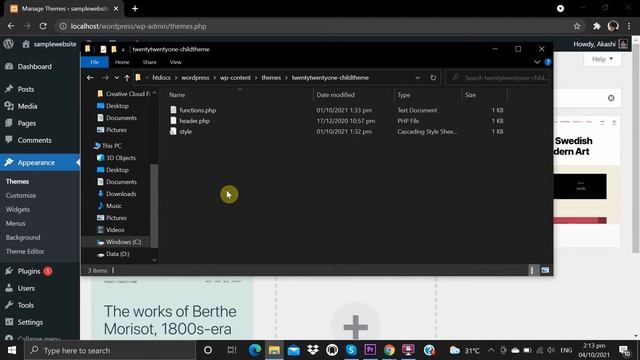Image resolution: width=640 pixels, height=360 pixels.
Task: Open quick access toolbar dropdown
Action: [123, 50]
